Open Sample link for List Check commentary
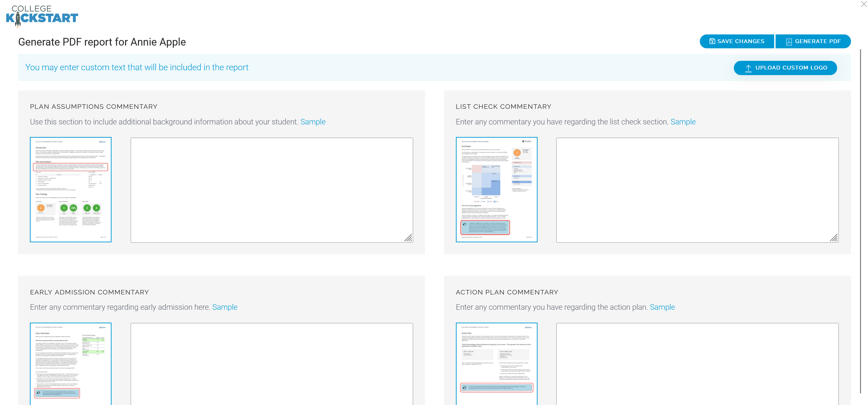Viewport: 868px width, 405px height. (683, 122)
